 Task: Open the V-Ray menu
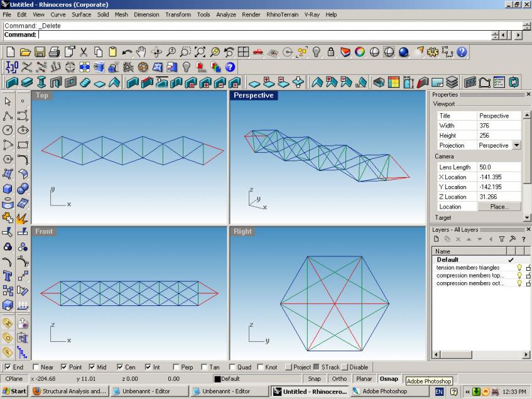point(312,14)
